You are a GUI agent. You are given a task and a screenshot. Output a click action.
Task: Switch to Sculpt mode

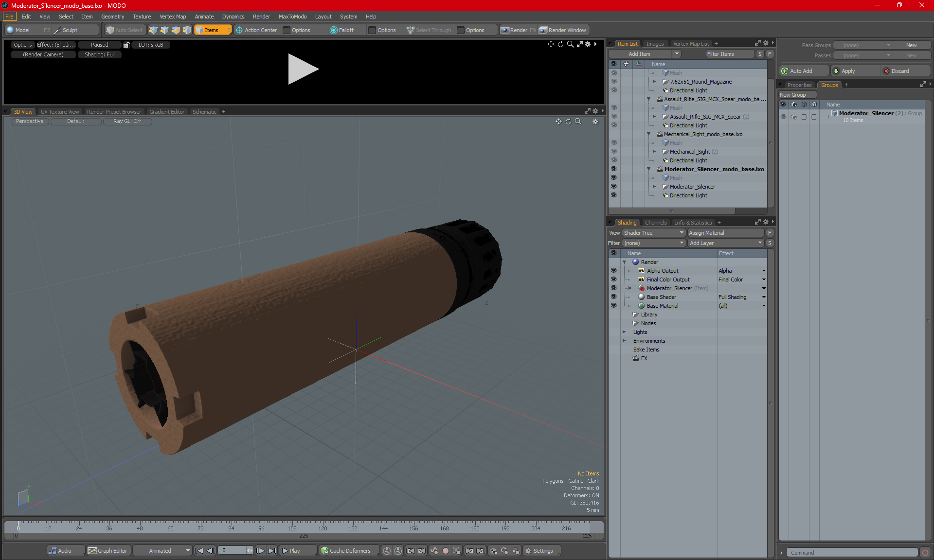(75, 30)
